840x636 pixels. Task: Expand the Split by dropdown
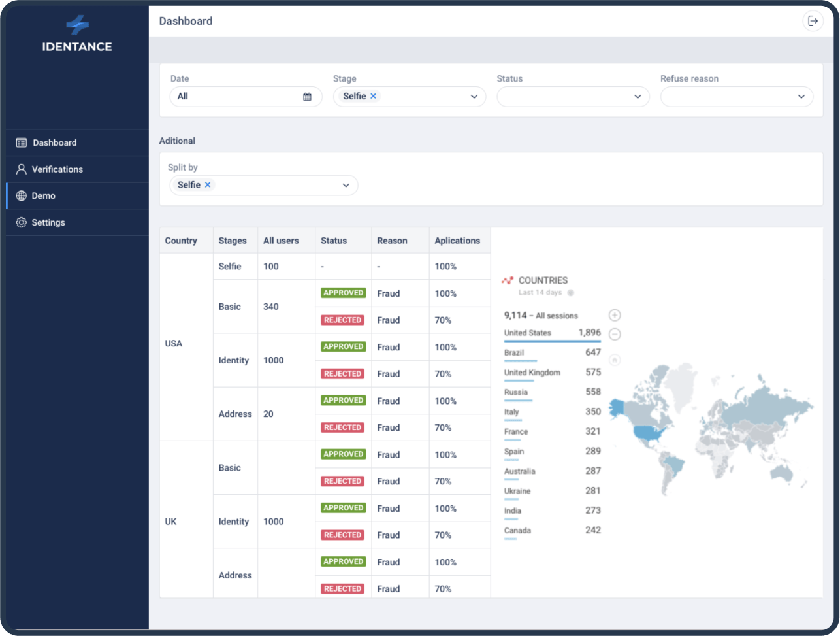[x=346, y=186]
